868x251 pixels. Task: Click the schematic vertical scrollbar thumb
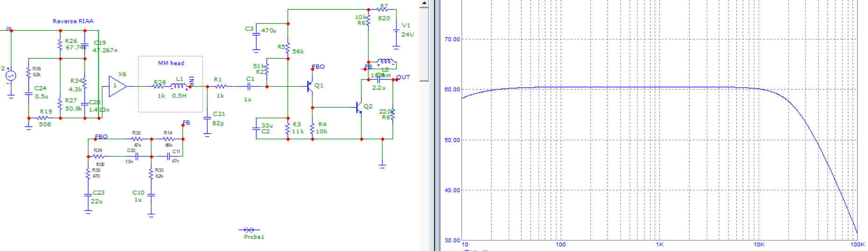[424, 44]
